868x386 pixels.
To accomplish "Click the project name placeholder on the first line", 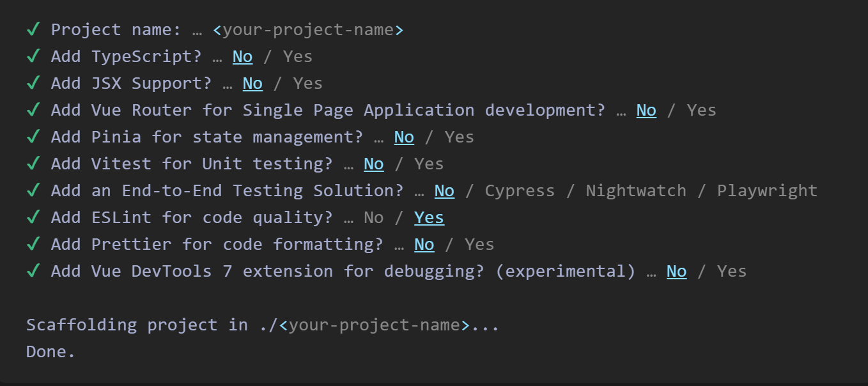I will [308, 30].
